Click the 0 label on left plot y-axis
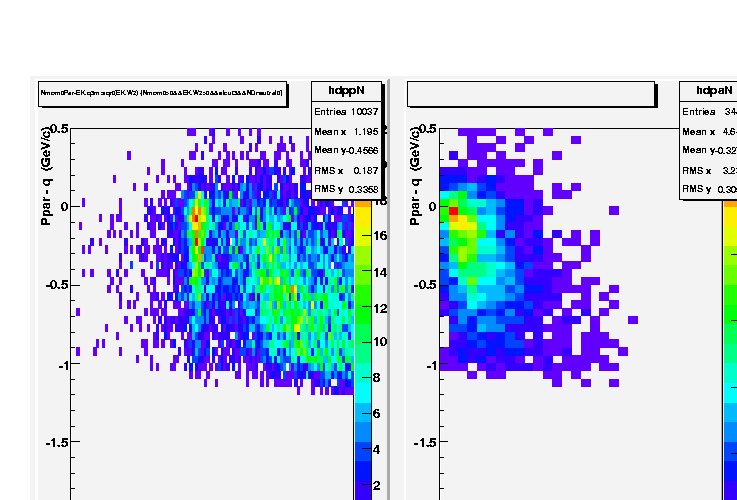The width and height of the screenshot is (737, 500). tap(64, 207)
